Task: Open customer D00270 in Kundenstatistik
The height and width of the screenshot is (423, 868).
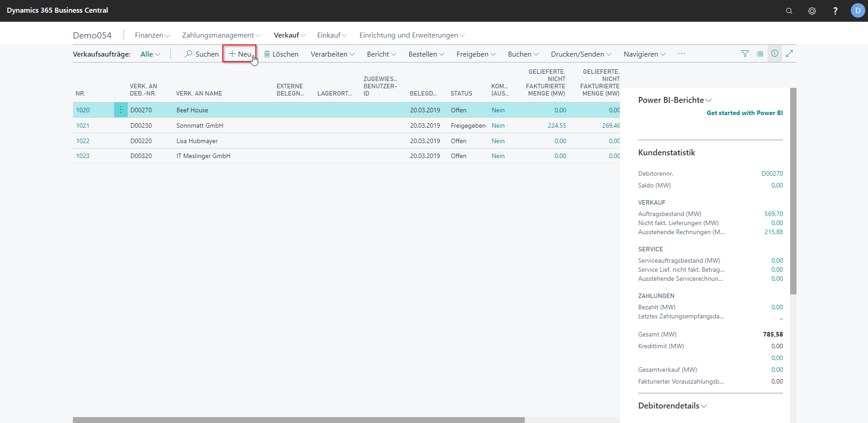Action: (x=772, y=173)
